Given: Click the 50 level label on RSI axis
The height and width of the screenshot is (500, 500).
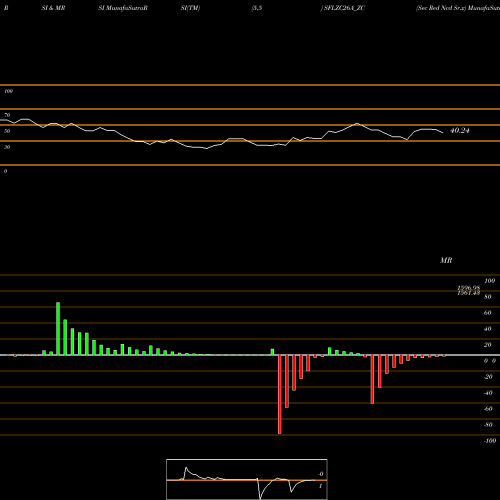Looking at the screenshot, I should (x=7, y=131).
